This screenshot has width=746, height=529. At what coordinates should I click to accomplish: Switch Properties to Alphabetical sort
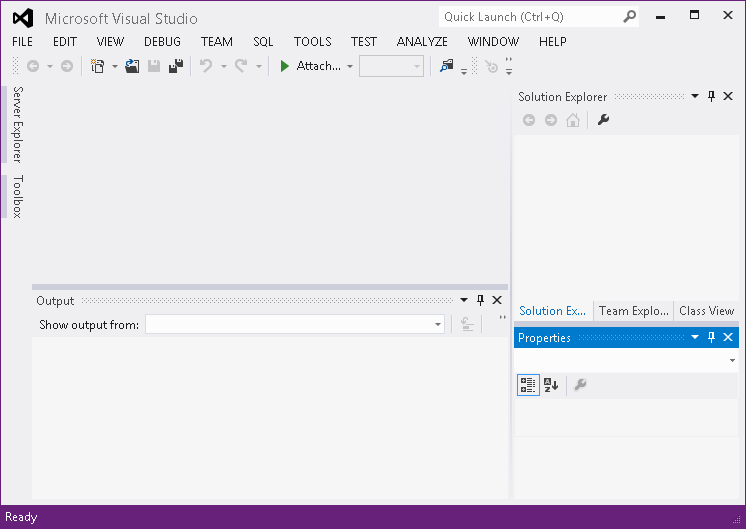coord(551,385)
